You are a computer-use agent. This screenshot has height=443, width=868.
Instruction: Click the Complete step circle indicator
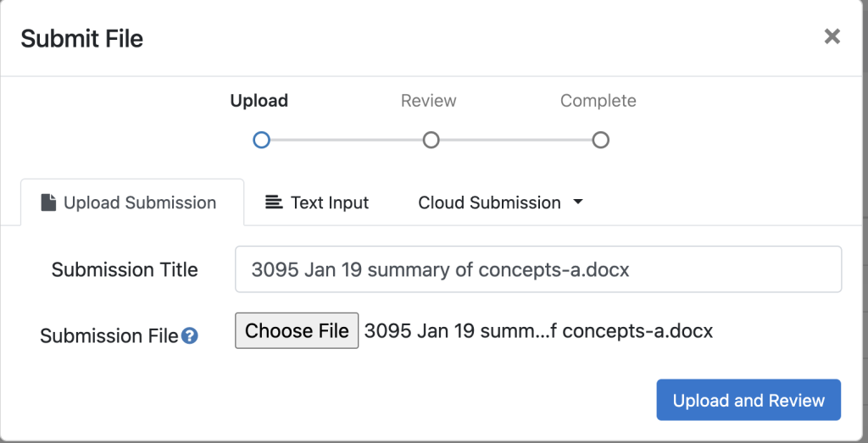(x=600, y=140)
